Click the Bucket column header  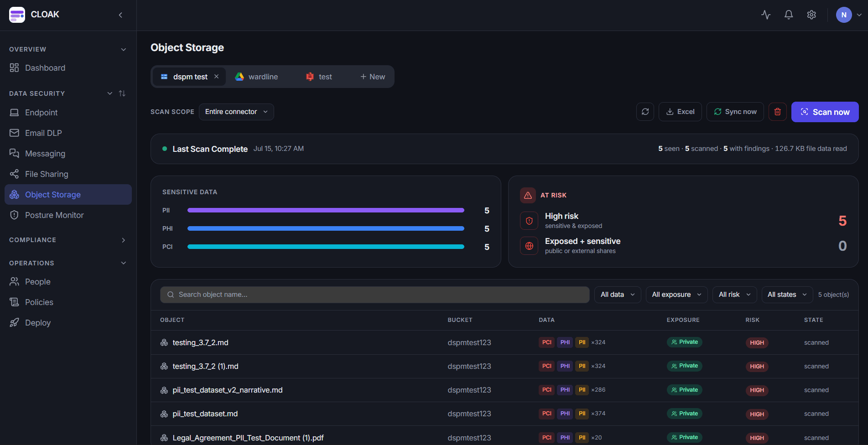460,320
